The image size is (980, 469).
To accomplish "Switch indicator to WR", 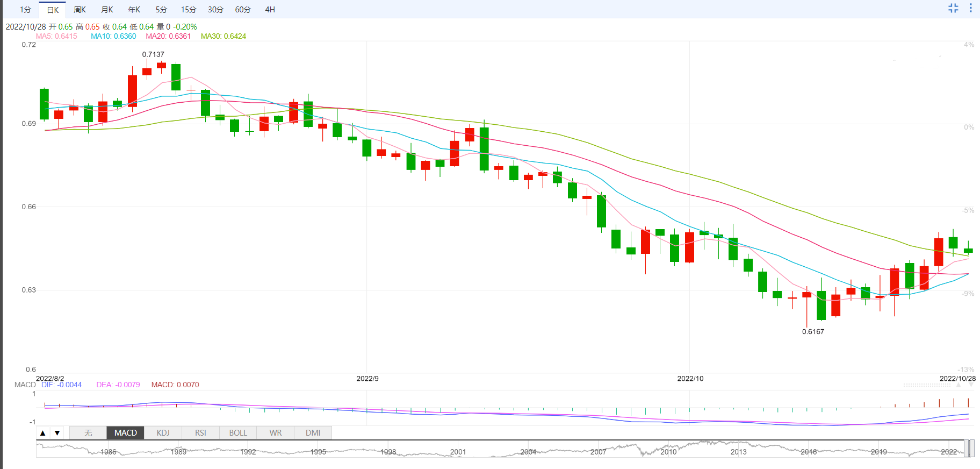I will tap(276, 432).
